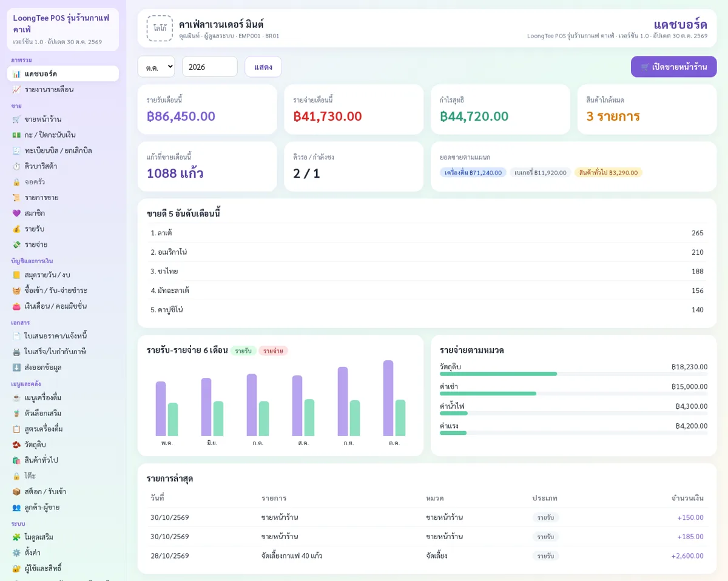Open ใบเสนอราคา/แจ้งหนี้ from the sidebar
Screen dimensions: 728x581
click(x=63, y=336)
